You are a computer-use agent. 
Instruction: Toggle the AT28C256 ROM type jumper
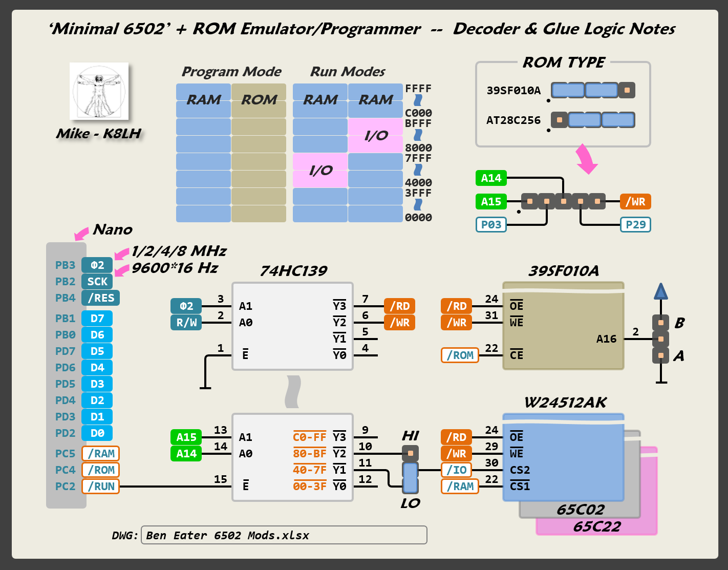(593, 120)
